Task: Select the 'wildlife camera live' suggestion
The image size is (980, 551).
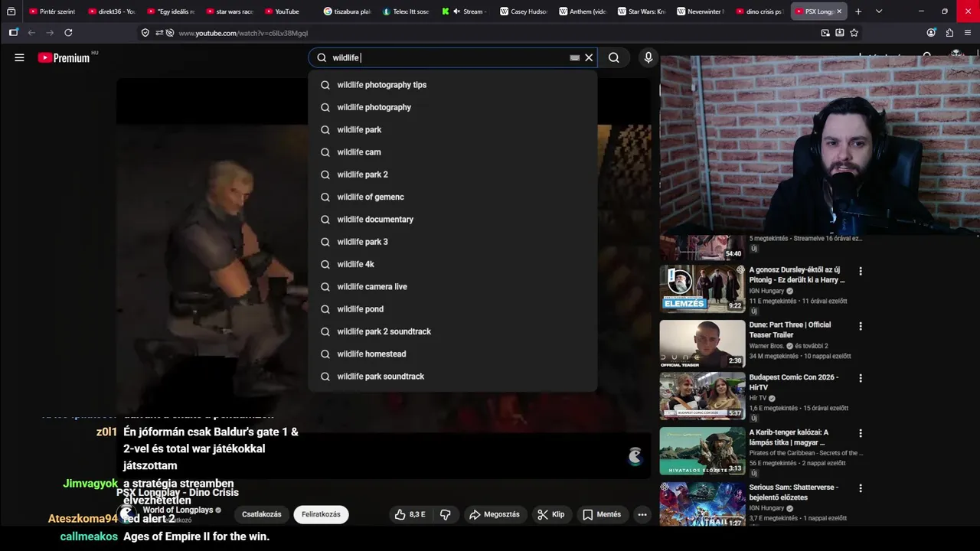Action: tap(452, 286)
